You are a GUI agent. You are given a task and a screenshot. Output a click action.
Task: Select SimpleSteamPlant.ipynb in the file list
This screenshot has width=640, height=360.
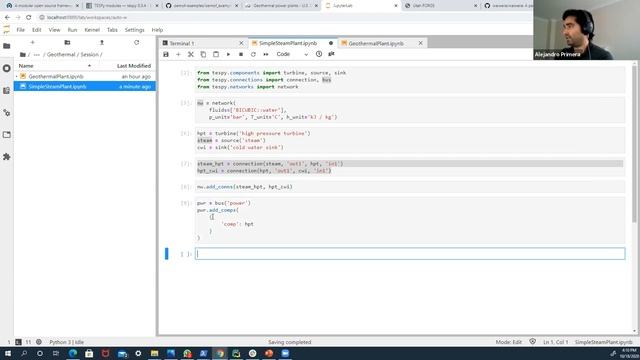coord(85,87)
